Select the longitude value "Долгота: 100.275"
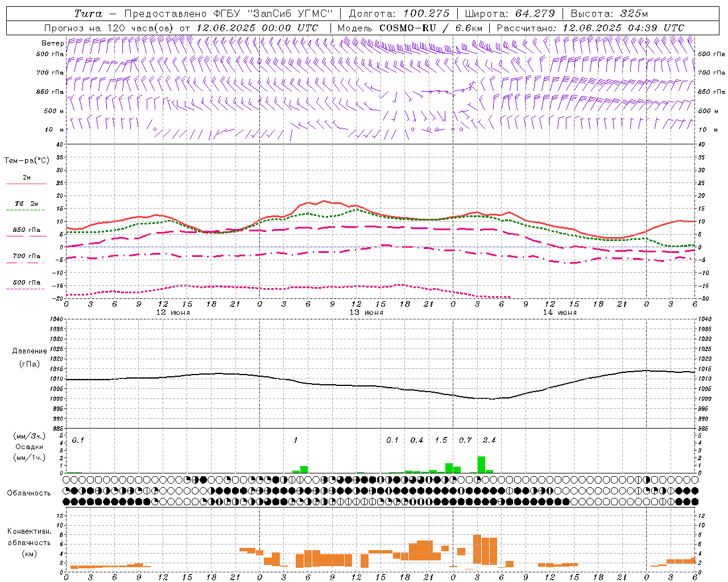728x582 pixels. [x=399, y=14]
